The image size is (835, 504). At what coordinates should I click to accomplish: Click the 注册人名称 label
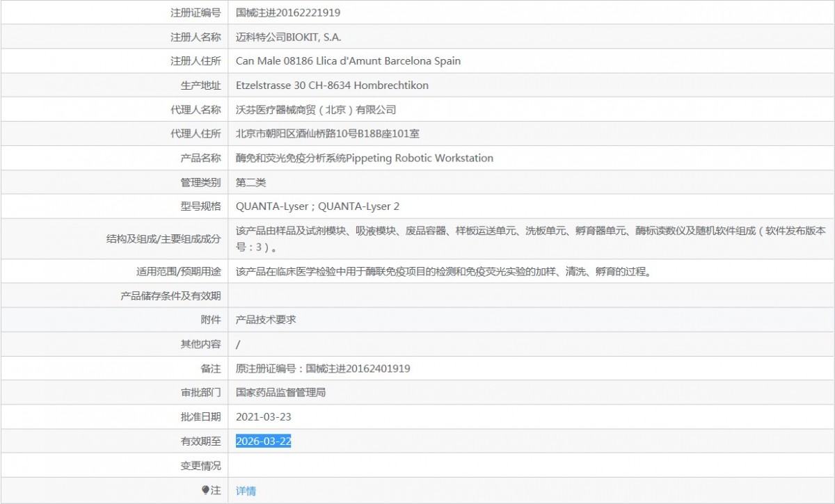click(196, 37)
